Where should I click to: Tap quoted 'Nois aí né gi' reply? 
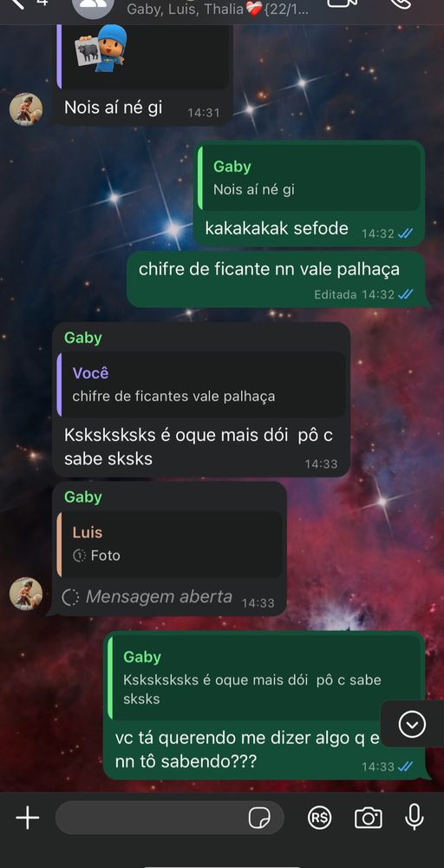point(310,178)
